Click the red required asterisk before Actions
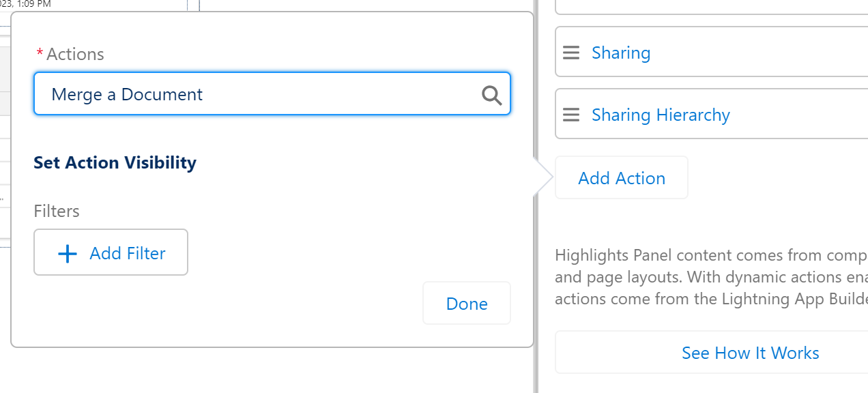Screen dimensions: 868x393 pos(40,53)
